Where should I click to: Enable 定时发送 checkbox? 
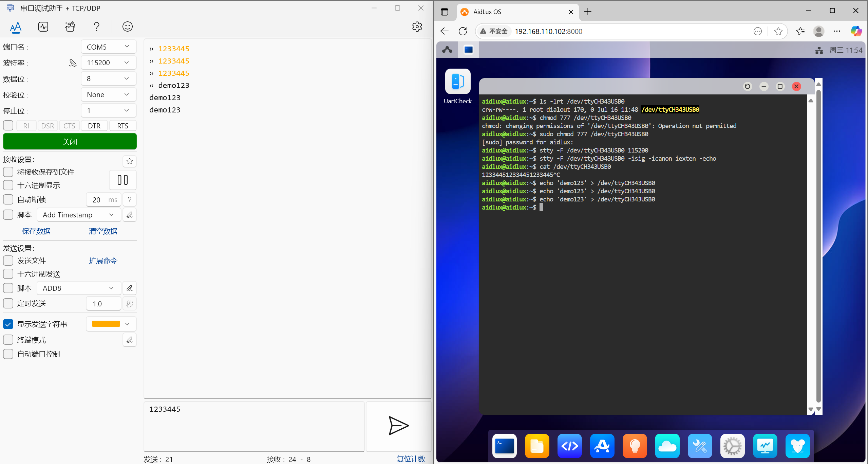(x=8, y=303)
